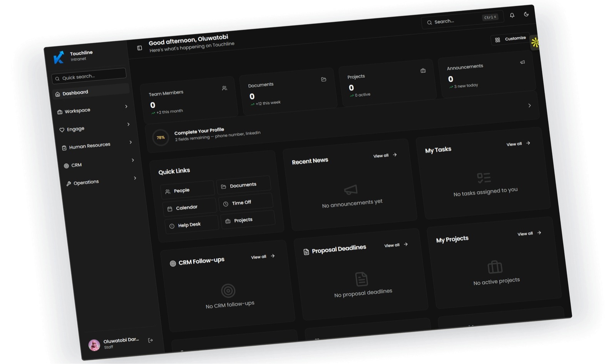
Task: Click the logout icon beside Oluwatobi
Action: [x=151, y=340]
